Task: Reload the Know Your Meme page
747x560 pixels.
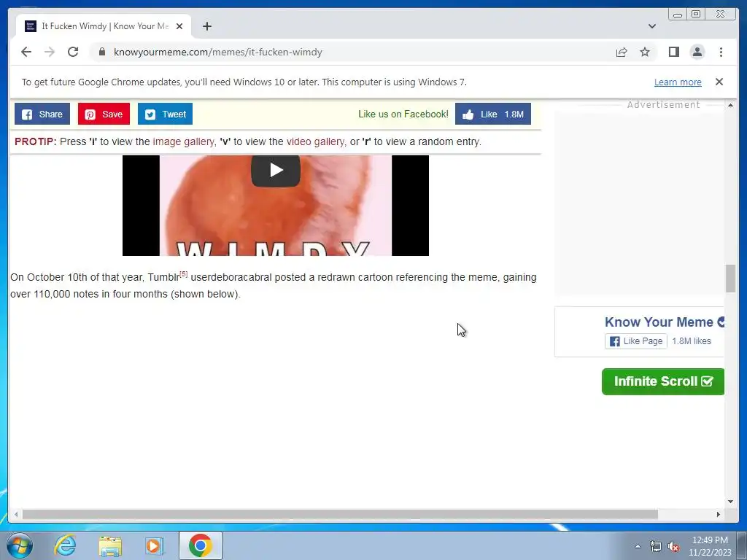Action: 73,52
